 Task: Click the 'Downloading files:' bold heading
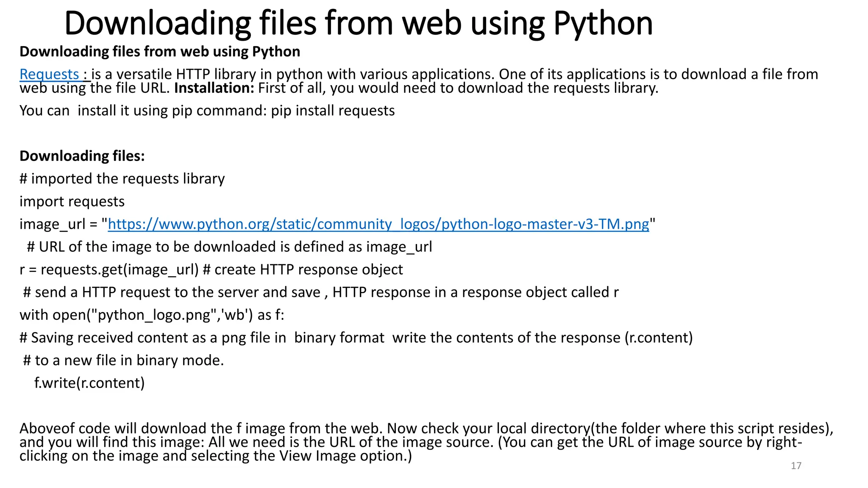pyautogui.click(x=82, y=156)
